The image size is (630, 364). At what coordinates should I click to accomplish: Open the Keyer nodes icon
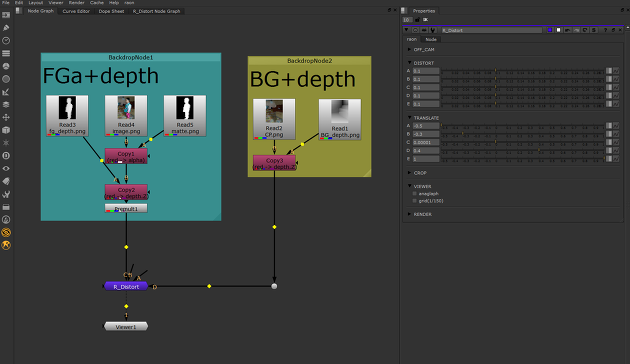point(6,92)
